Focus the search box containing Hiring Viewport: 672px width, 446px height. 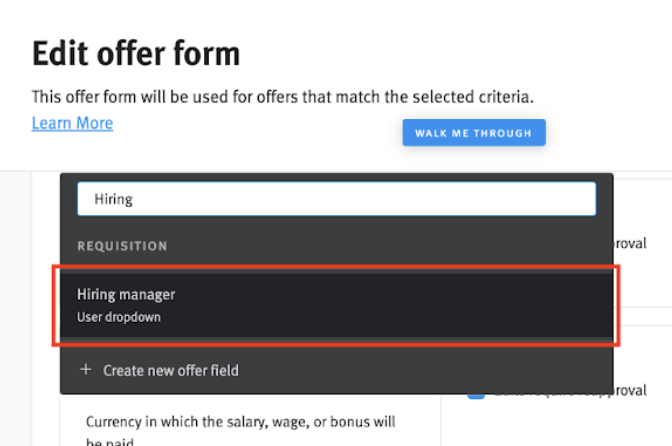pyautogui.click(x=336, y=199)
